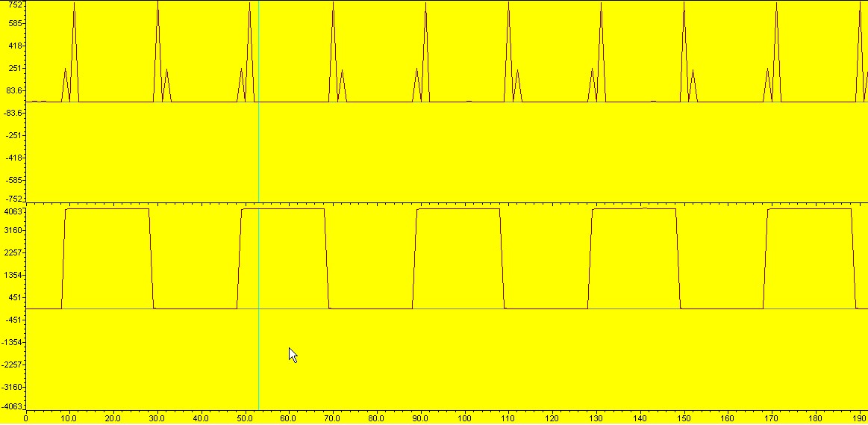
Task: Select the X-axis tick label 30.0
Action: (157, 419)
